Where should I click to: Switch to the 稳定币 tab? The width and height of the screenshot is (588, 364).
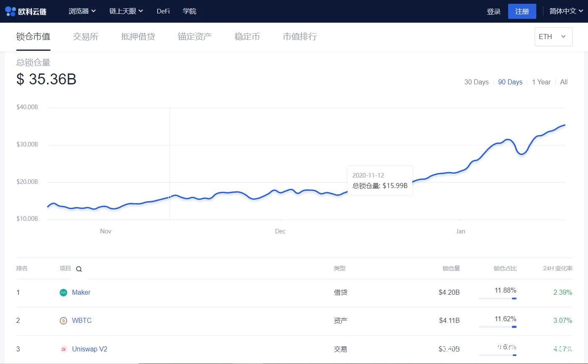click(247, 37)
